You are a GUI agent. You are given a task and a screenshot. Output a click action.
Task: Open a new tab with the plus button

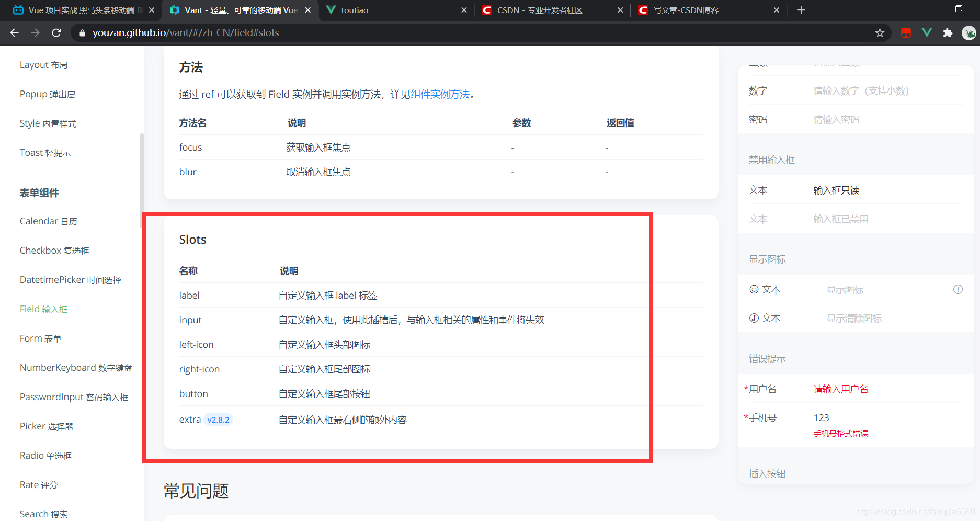coord(801,9)
